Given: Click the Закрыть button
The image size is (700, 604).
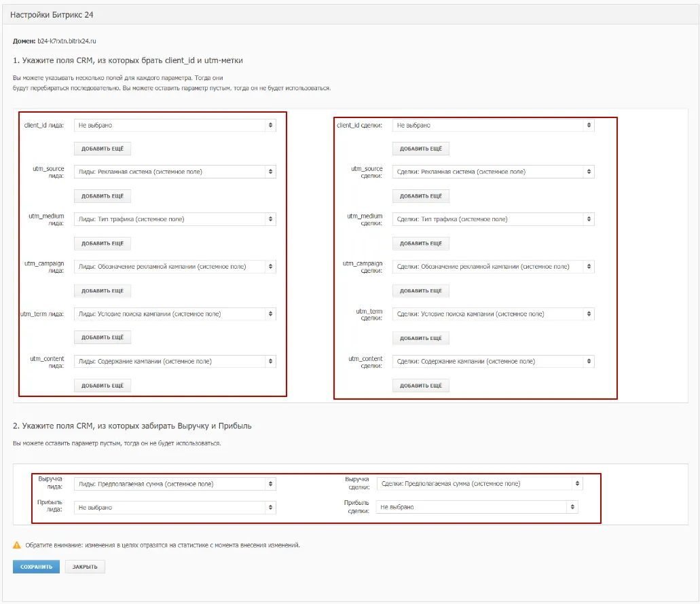Looking at the screenshot, I should (x=85, y=567).
